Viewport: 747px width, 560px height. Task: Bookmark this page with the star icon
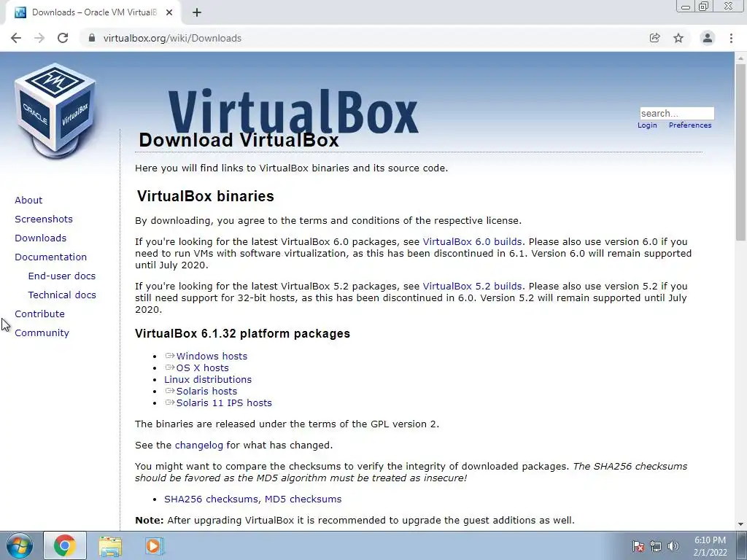pyautogui.click(x=678, y=38)
